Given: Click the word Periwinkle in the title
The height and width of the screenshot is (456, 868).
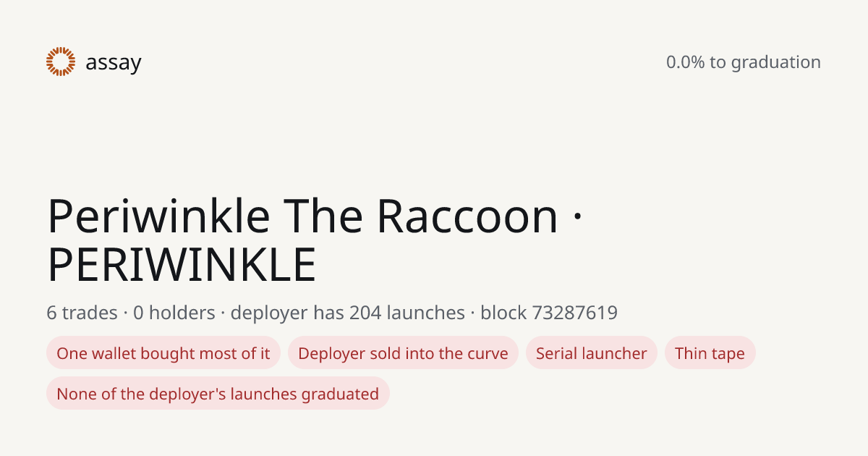Looking at the screenshot, I should [158, 216].
